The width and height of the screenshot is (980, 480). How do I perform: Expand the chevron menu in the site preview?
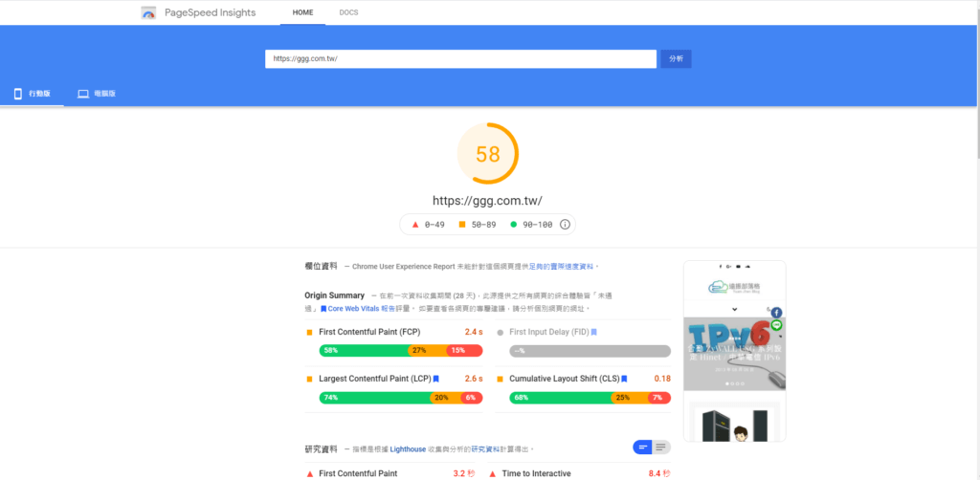(x=734, y=309)
